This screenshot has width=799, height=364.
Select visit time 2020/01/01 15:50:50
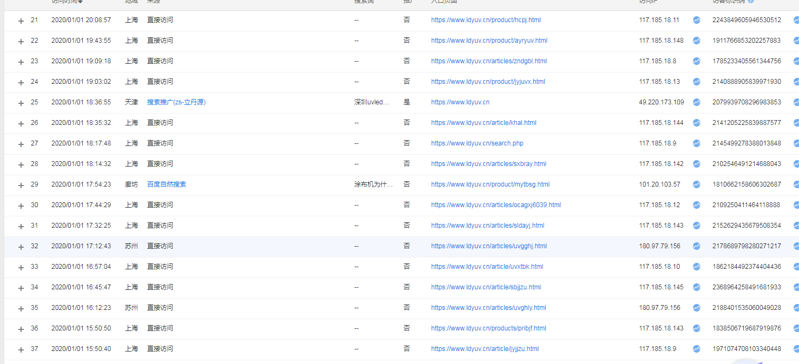[81, 328]
